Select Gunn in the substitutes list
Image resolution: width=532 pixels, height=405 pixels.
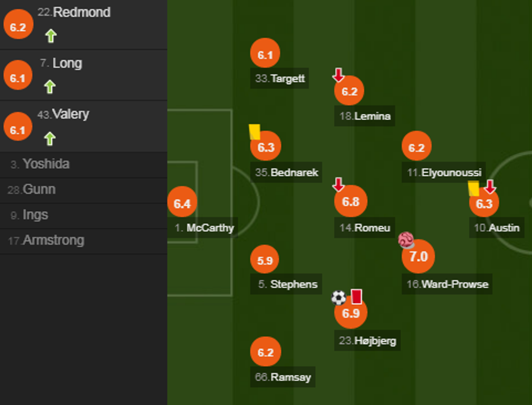[39, 189]
